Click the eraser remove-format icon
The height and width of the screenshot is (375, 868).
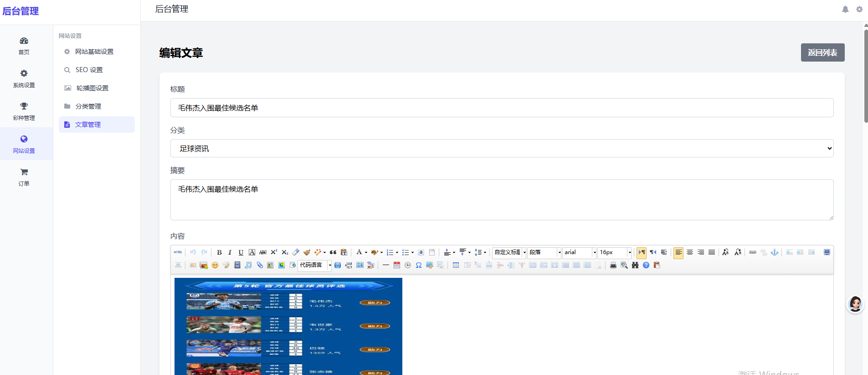point(296,252)
